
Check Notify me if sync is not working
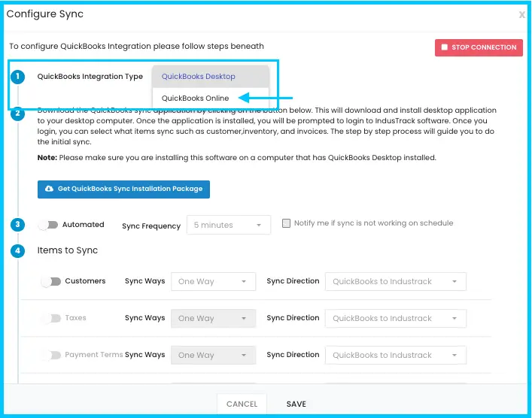(x=286, y=223)
